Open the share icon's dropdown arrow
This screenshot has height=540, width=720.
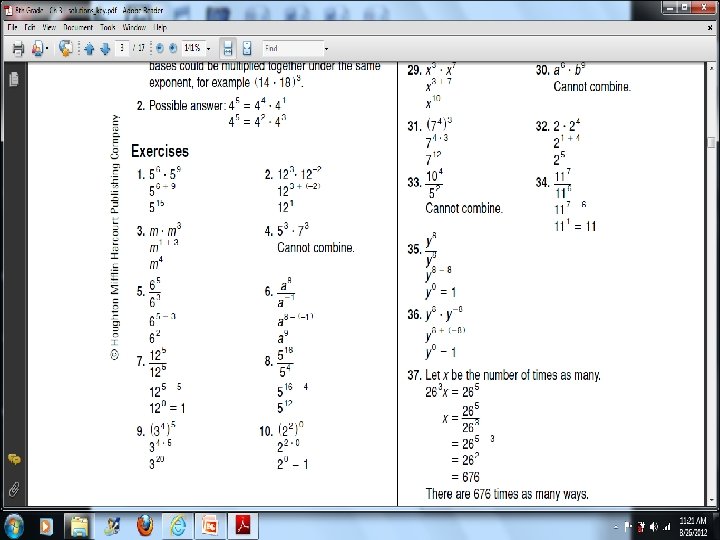click(x=47, y=49)
